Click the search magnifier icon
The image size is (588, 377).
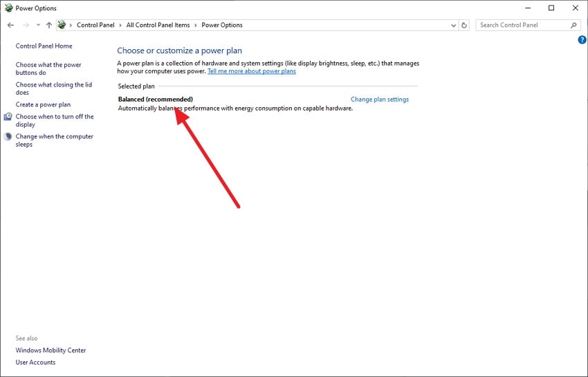click(573, 25)
